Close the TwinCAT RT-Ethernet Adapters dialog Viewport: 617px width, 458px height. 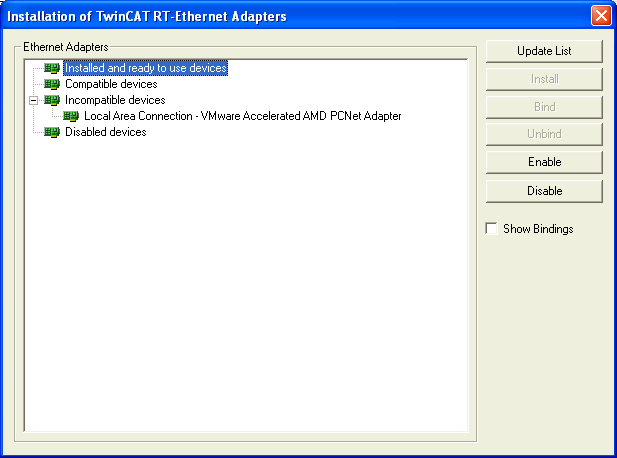601,16
